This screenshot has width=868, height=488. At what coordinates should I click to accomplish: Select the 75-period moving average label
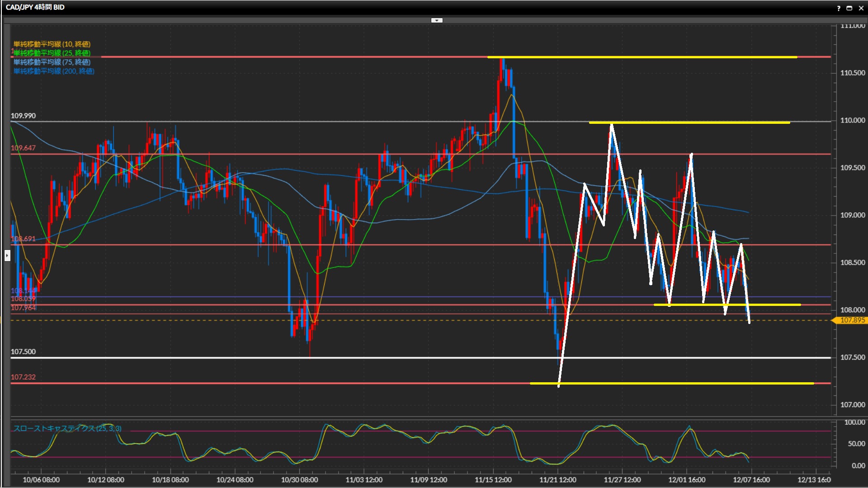pos(52,62)
